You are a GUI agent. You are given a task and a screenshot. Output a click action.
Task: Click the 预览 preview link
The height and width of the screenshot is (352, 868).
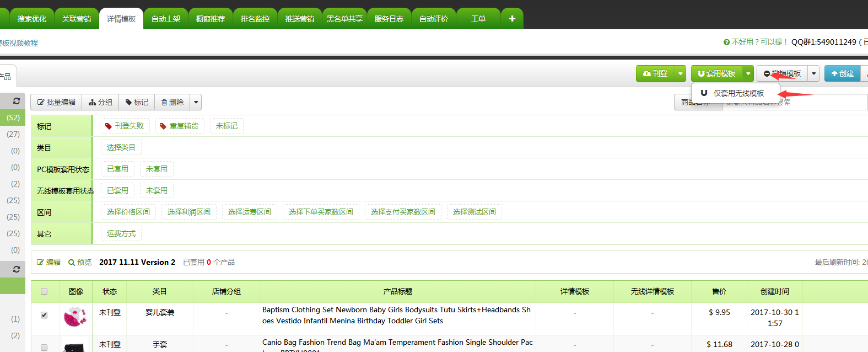[x=80, y=262]
